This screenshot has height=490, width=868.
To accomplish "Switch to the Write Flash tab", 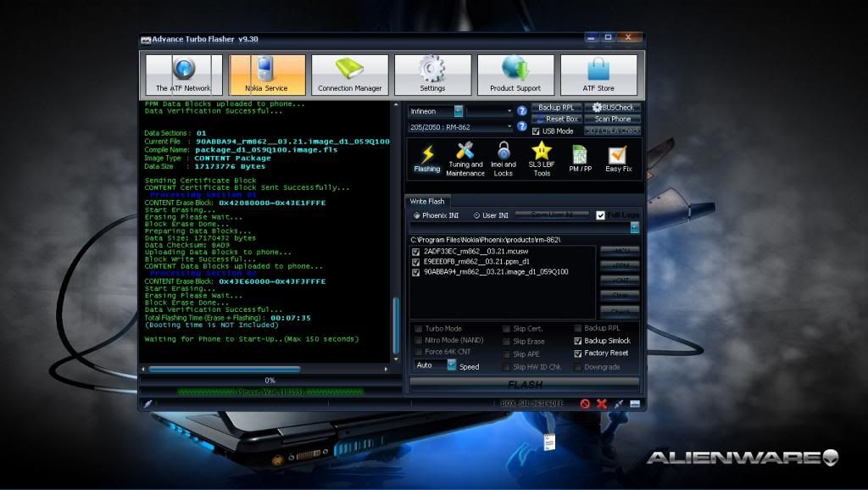I will 426,201.
